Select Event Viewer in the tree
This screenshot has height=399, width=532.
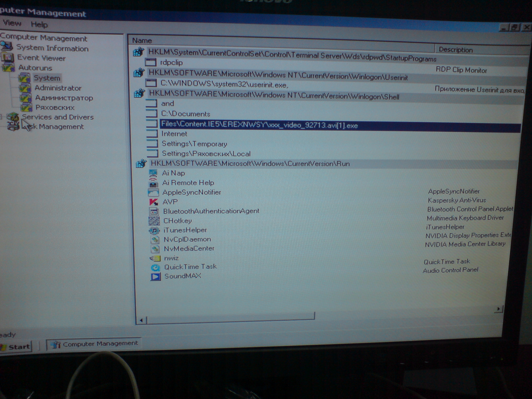click(x=41, y=58)
